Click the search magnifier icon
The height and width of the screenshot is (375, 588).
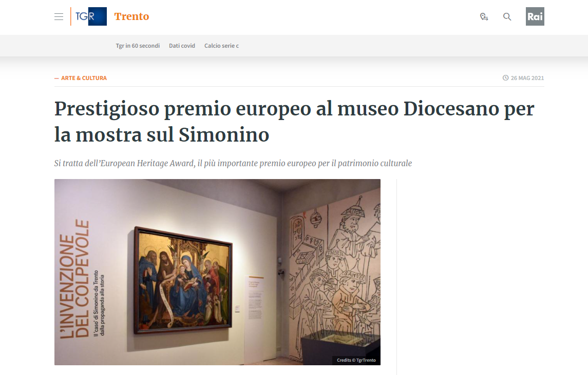click(507, 16)
